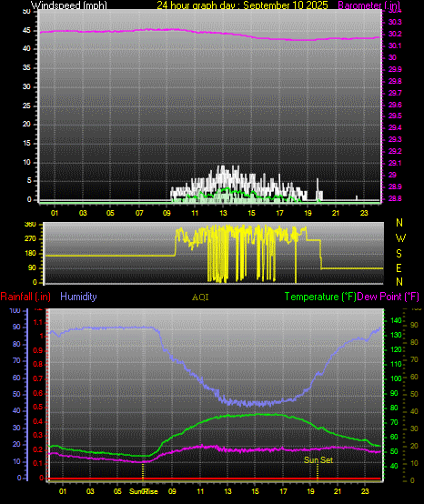
Task: Click the green "130" temperature scale value
Action: click(x=396, y=335)
